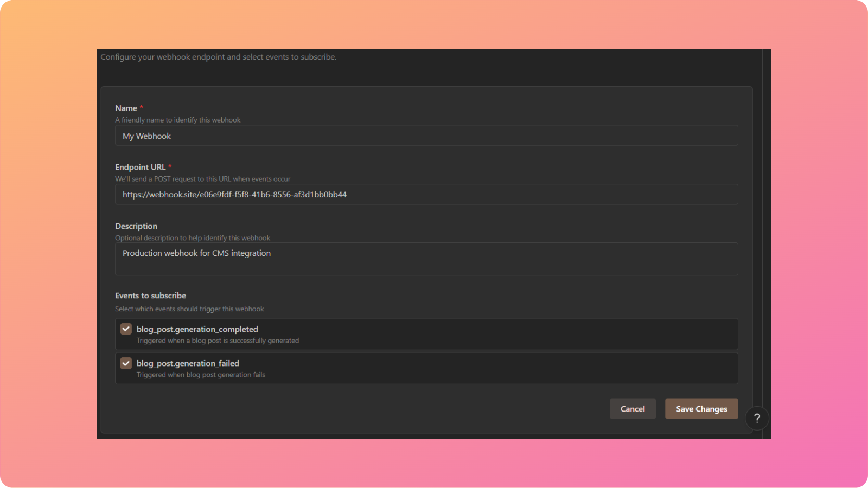
Task: Click the Production webhook description text
Action: tap(196, 253)
